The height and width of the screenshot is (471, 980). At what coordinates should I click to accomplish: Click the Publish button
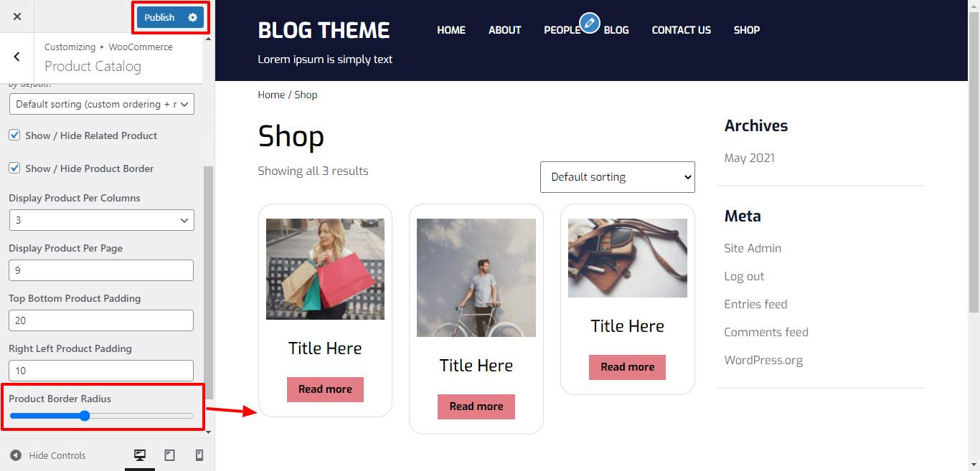pyautogui.click(x=159, y=17)
